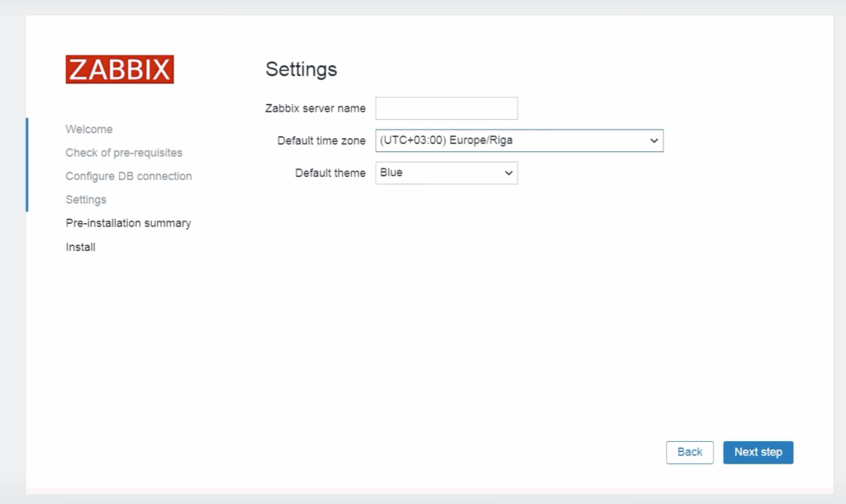
Task: Click the Default theme label
Action: point(330,174)
